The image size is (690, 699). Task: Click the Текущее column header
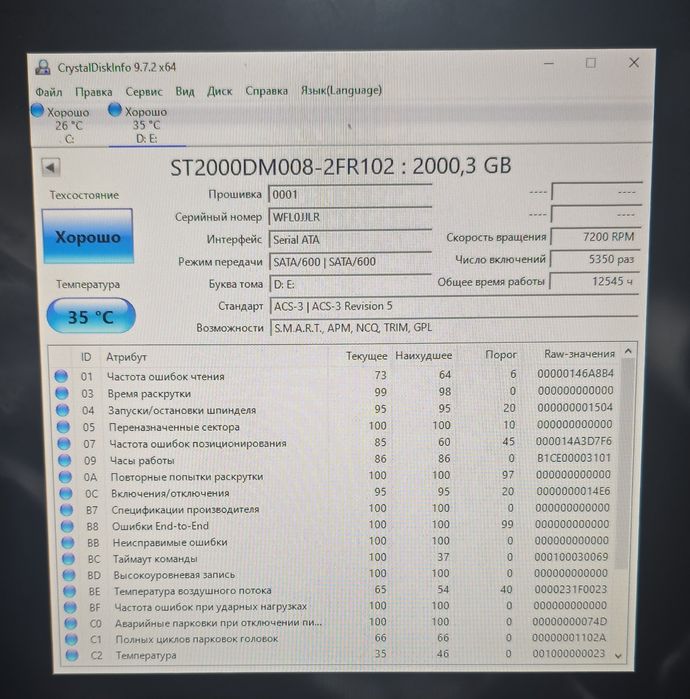click(366, 356)
